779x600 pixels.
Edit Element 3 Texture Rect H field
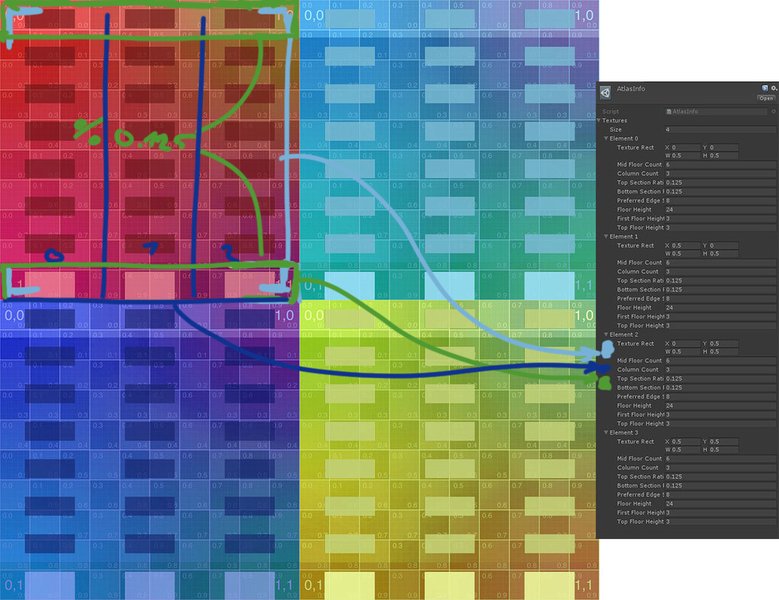coord(723,450)
